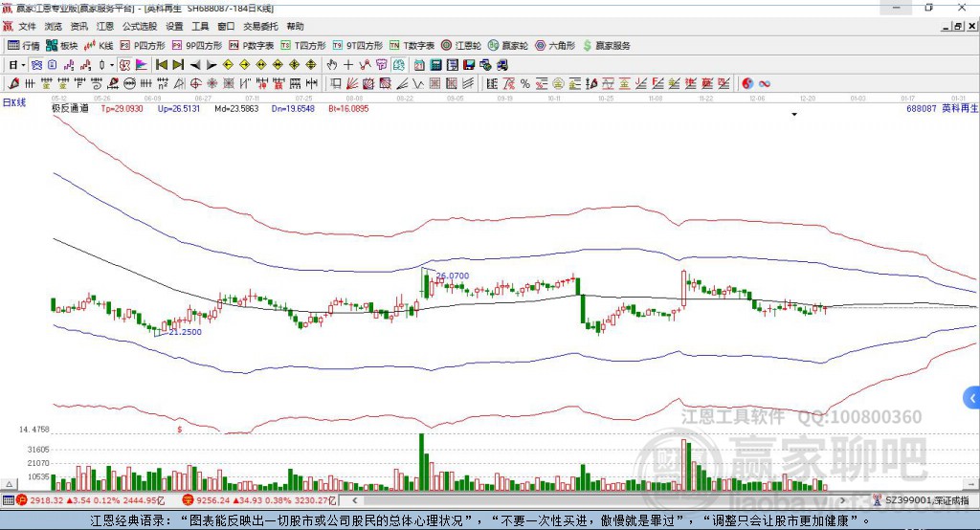Image resolution: width=980 pixels, height=530 pixels.
Task: Click the 688087 英科再生 stock label
Action: click(x=942, y=108)
